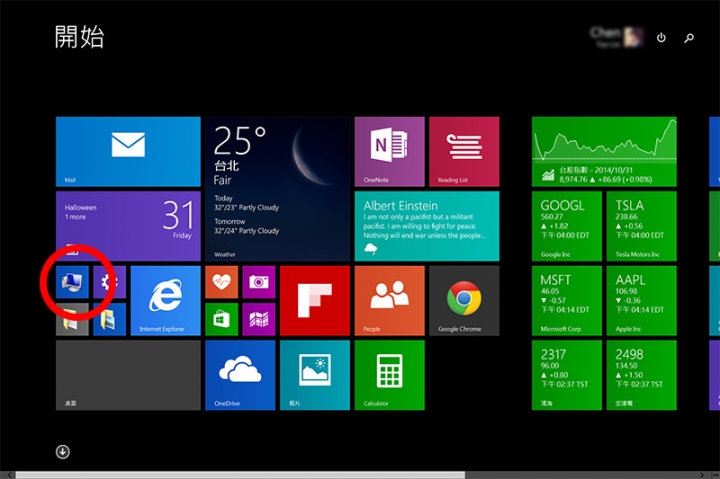Click the search magnifier icon

coord(689,38)
